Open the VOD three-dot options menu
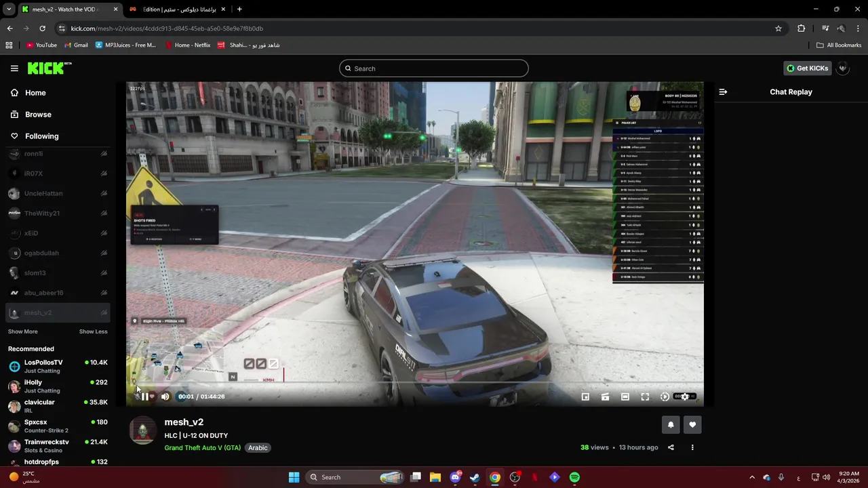 click(x=692, y=447)
